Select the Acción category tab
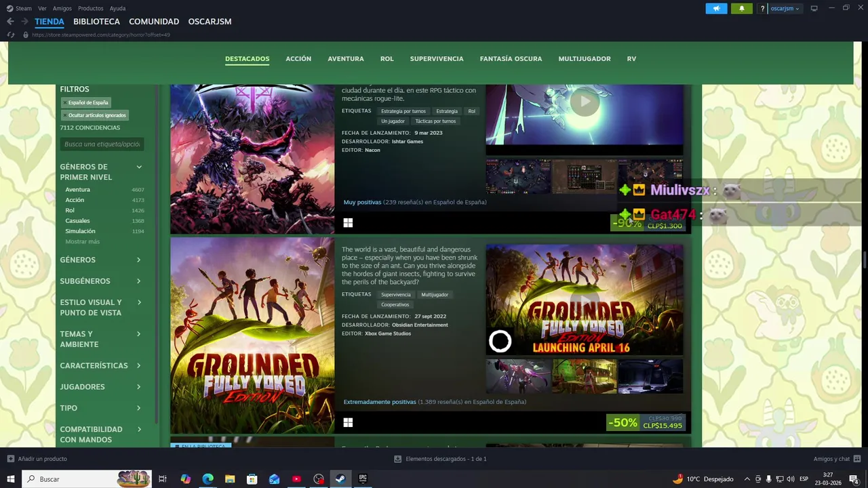Viewport: 868px width, 488px height. pyautogui.click(x=298, y=59)
